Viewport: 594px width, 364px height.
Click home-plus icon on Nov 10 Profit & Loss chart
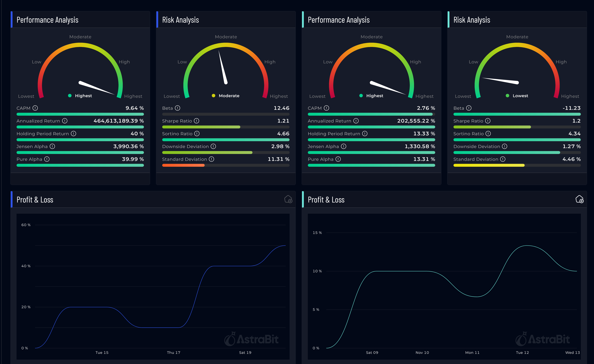coord(580,199)
